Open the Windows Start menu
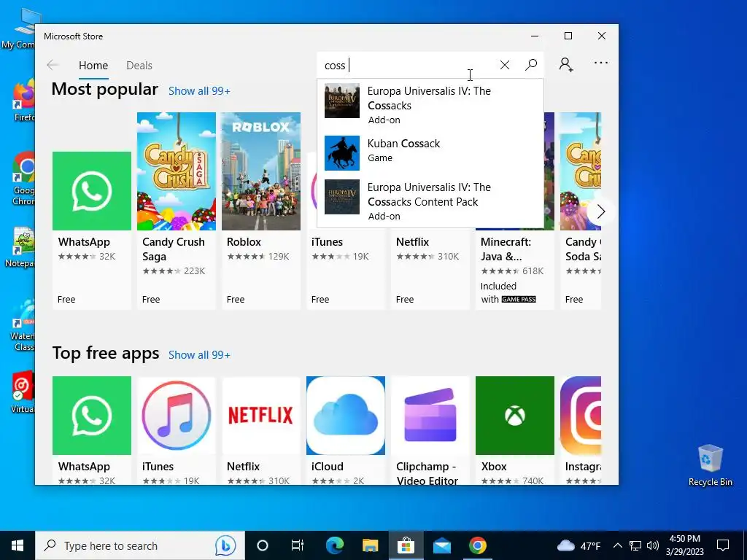747x560 pixels. [x=18, y=545]
